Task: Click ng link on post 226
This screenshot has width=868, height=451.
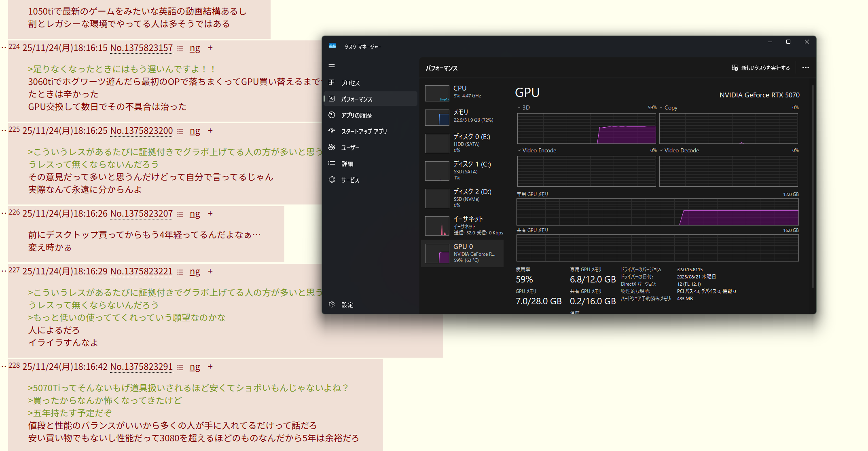Action: coord(195,214)
